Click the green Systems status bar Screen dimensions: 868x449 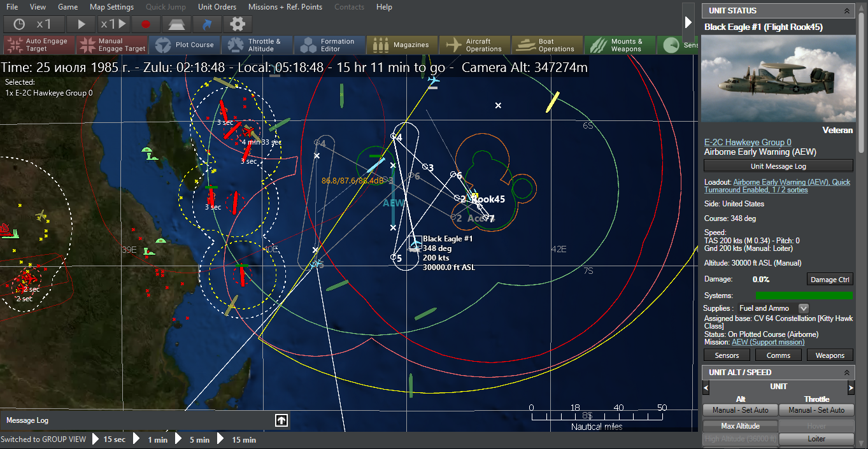pos(804,296)
